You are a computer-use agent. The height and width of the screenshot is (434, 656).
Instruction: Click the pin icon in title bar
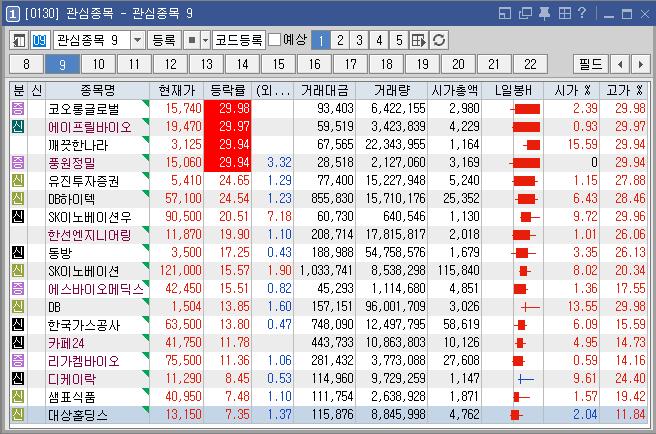coord(544,13)
